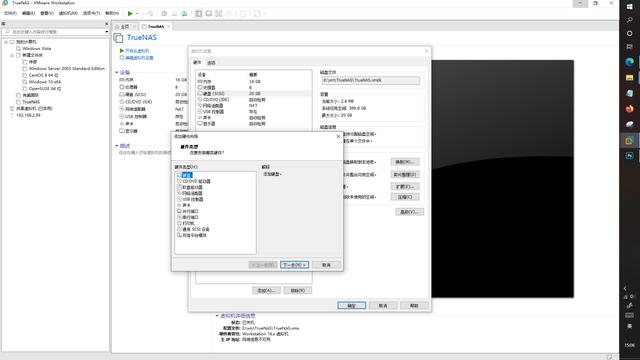Click the VMware icon in the taskbar
The width and height of the screenshot is (640, 360).
click(629, 140)
